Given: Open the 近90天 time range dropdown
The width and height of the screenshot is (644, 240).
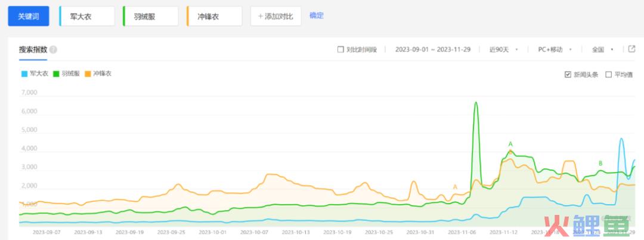Looking at the screenshot, I should [x=503, y=50].
